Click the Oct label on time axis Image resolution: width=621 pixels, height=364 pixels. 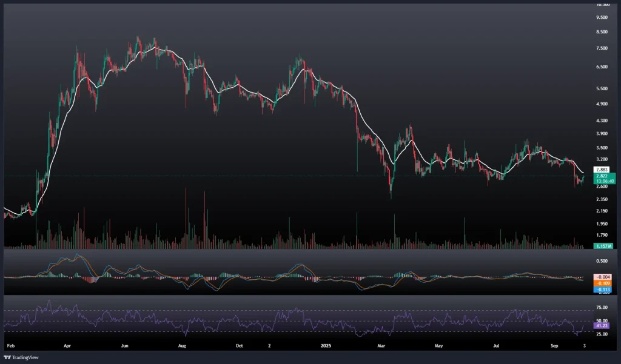point(239,345)
